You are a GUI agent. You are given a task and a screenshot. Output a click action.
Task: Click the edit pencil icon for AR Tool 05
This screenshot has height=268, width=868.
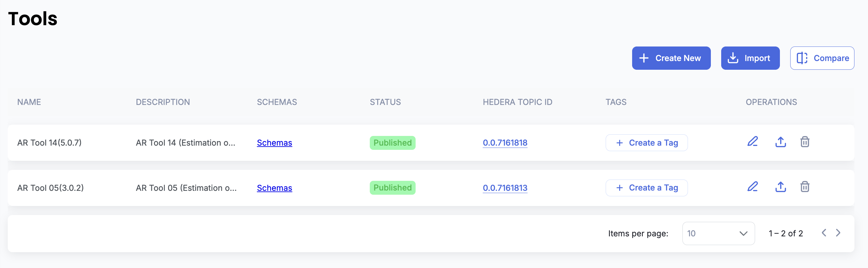[x=752, y=187]
